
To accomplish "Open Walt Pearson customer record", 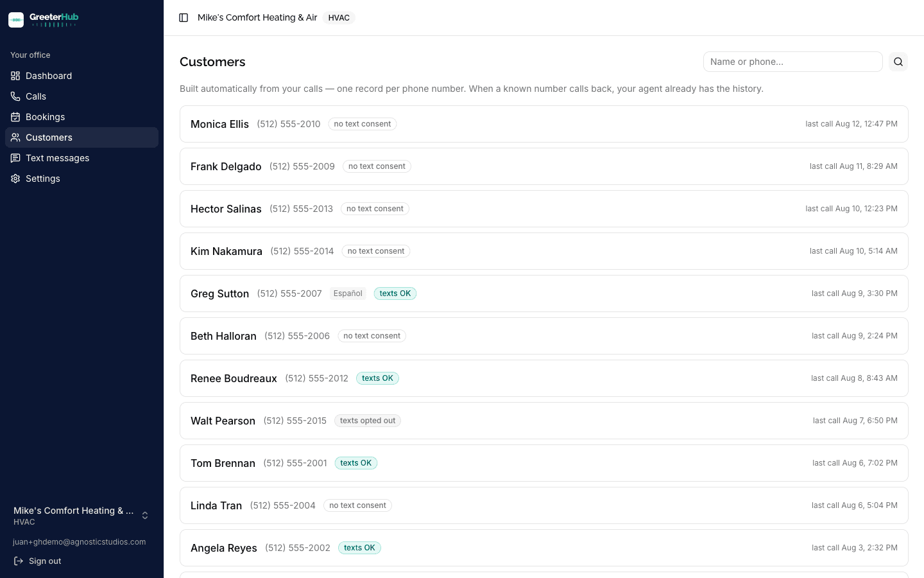I will pos(544,421).
